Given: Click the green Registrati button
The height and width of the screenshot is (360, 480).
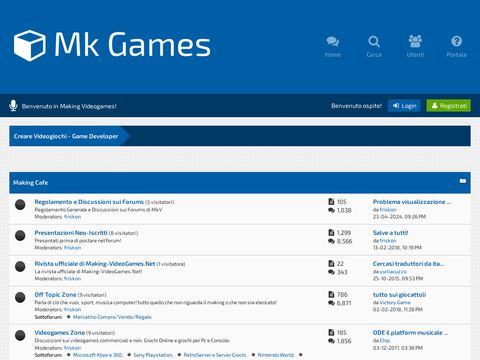Looking at the screenshot, I should [449, 106].
